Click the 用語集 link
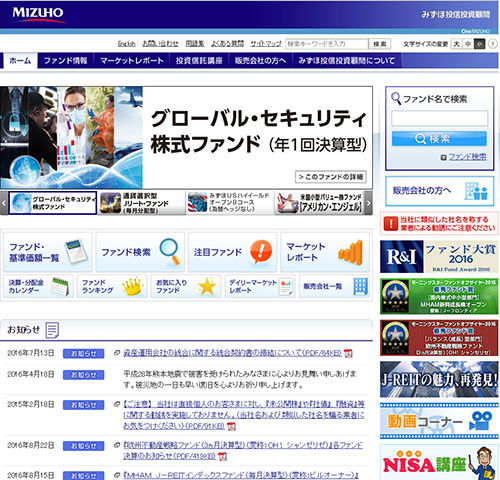The height and width of the screenshot is (480, 500). pos(195,44)
